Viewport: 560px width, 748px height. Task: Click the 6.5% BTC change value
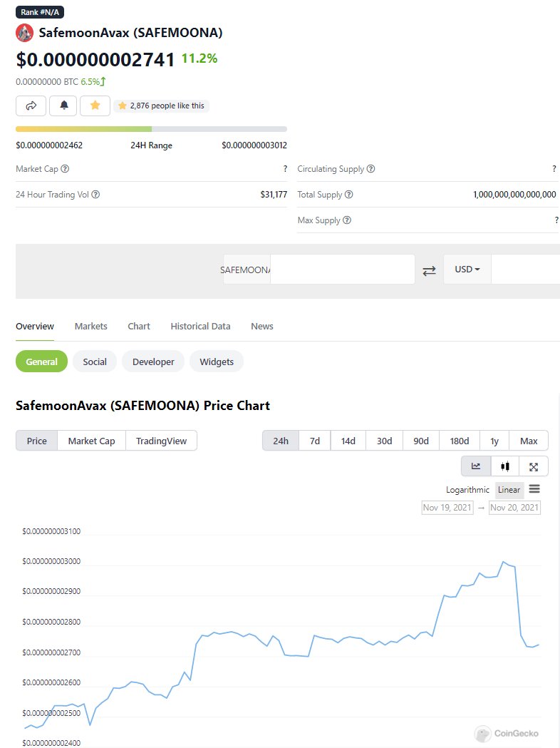tap(90, 82)
